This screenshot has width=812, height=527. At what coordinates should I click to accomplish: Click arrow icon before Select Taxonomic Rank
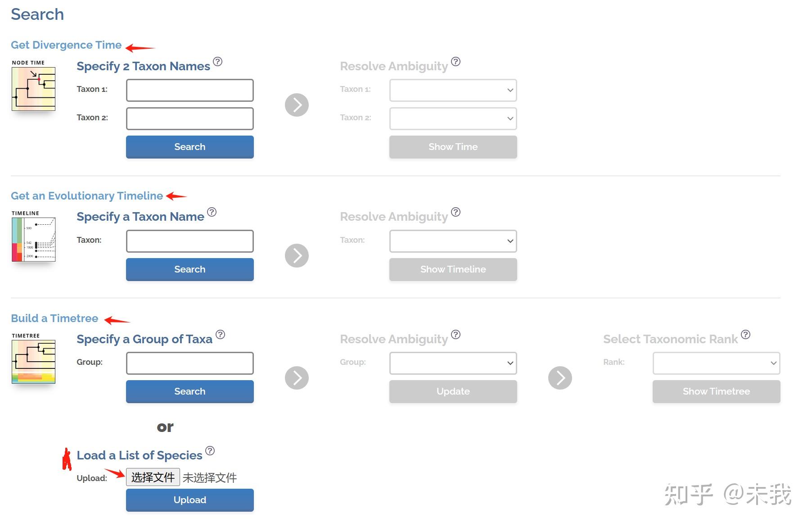click(560, 378)
